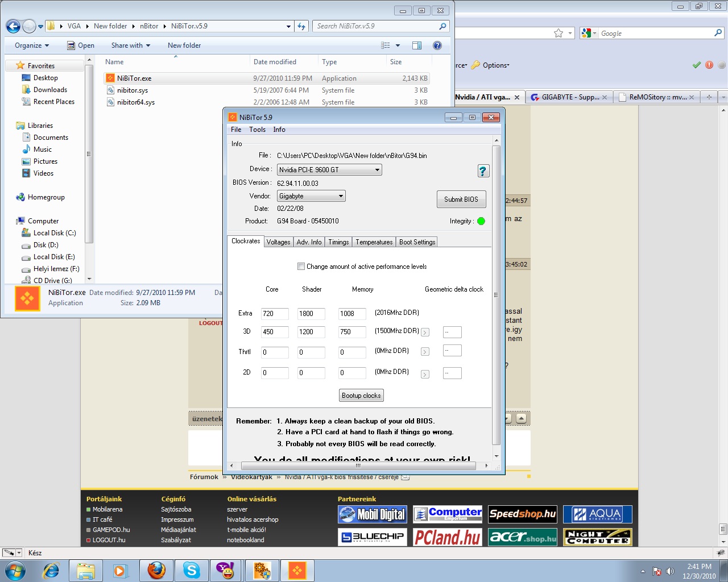Switch to Temperatures tab
This screenshot has width=728, height=582.
tap(374, 242)
